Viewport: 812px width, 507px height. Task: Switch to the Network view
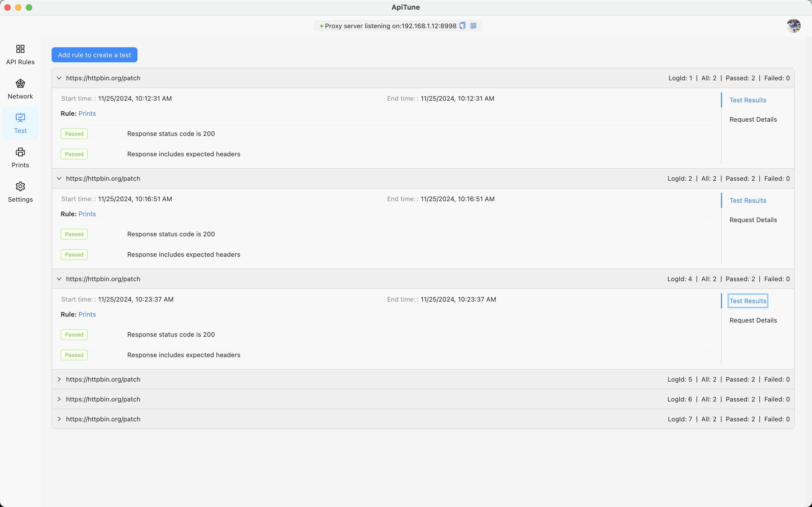(x=20, y=89)
